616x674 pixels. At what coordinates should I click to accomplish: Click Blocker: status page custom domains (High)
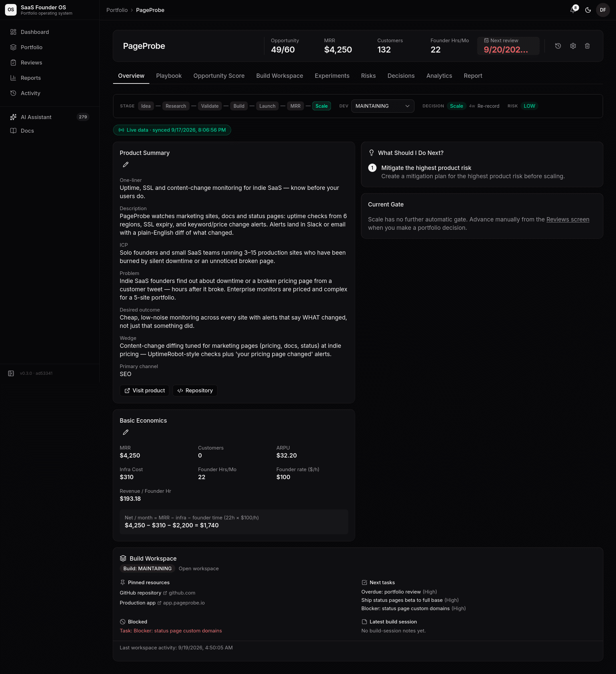tap(413, 608)
